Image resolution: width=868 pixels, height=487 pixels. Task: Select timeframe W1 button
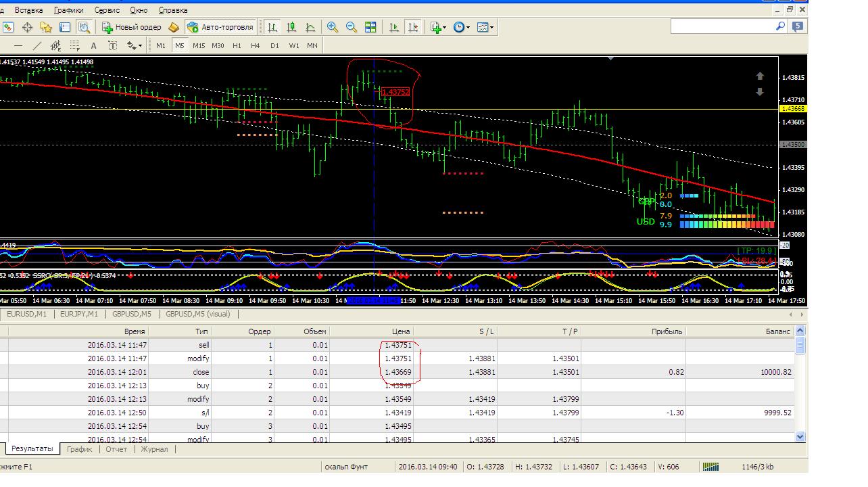(293, 46)
